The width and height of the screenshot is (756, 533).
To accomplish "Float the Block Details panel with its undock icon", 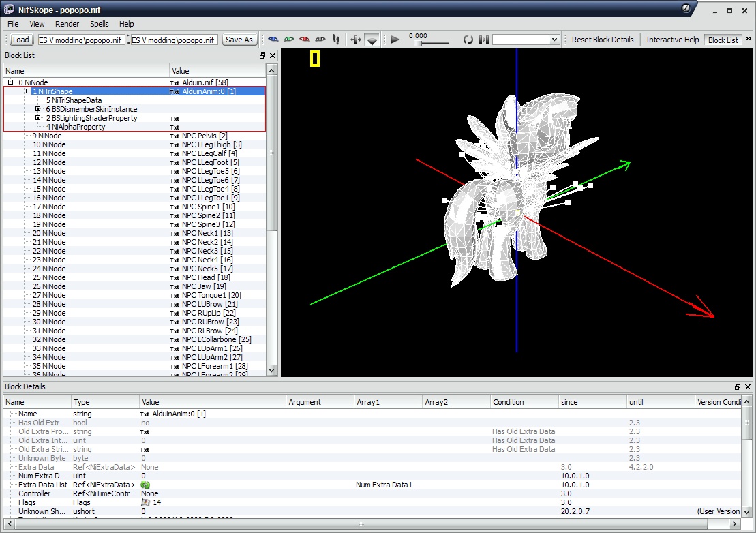I will point(737,386).
